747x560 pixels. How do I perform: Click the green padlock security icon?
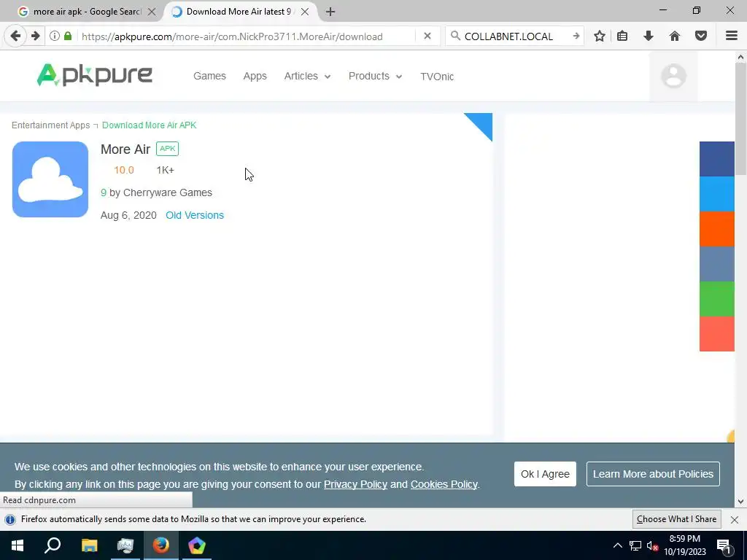click(x=68, y=36)
